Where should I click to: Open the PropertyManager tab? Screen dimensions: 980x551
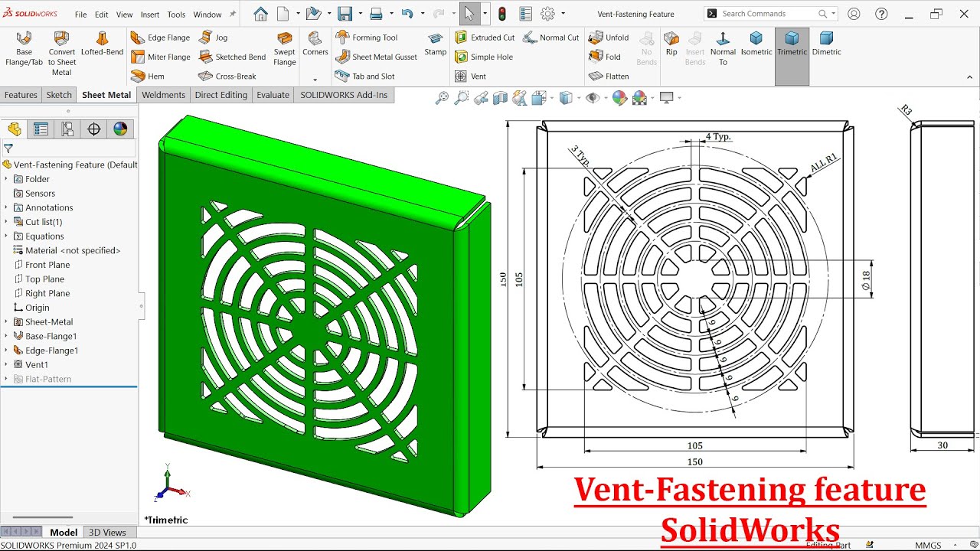coord(41,129)
